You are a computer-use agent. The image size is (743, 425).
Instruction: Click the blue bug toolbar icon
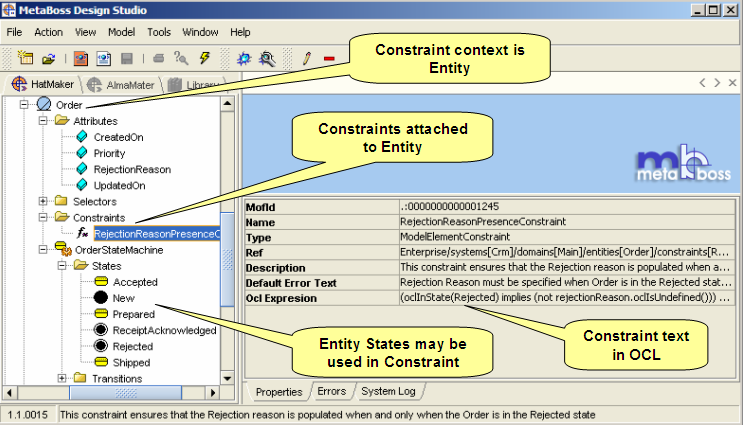244,58
